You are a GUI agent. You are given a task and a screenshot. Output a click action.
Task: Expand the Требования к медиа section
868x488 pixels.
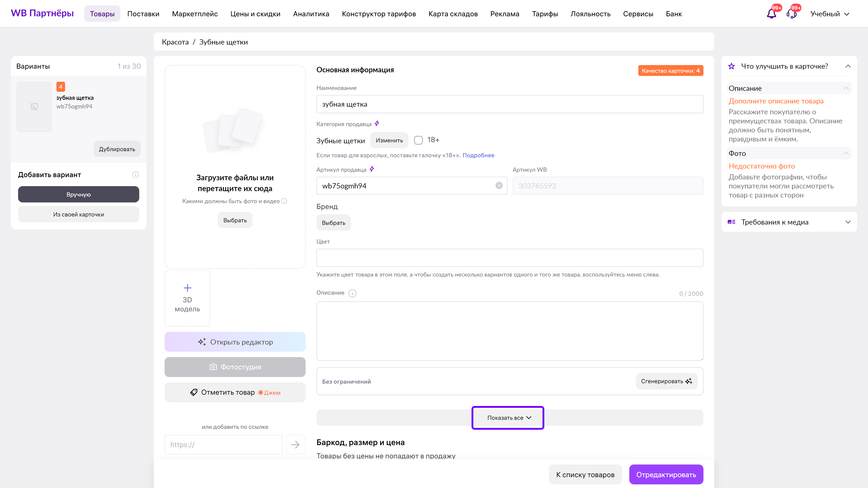tap(848, 222)
